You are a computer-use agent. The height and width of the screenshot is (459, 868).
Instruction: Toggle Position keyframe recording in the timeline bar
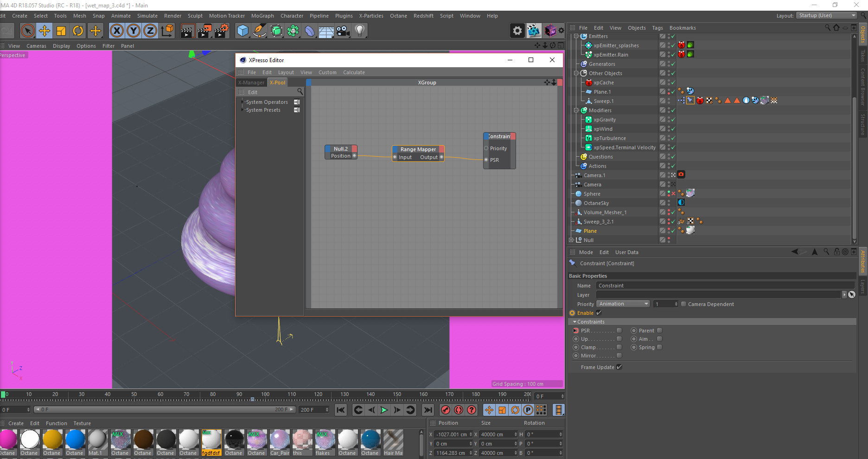click(x=489, y=410)
